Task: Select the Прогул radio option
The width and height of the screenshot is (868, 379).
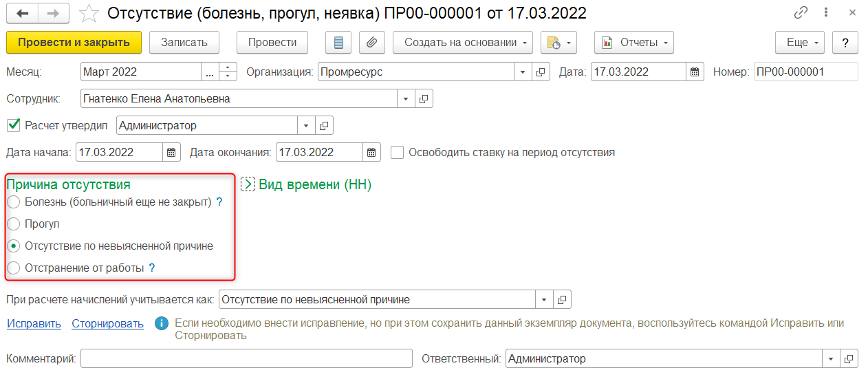Action: [13, 224]
